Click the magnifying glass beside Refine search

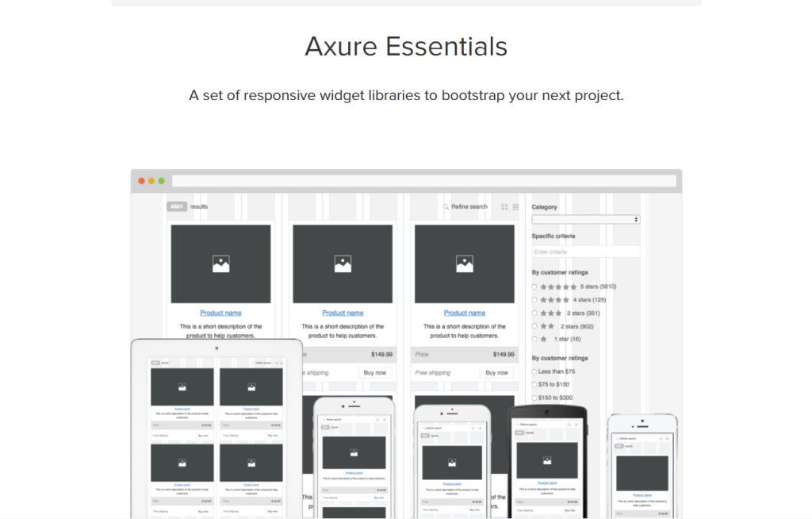click(446, 206)
